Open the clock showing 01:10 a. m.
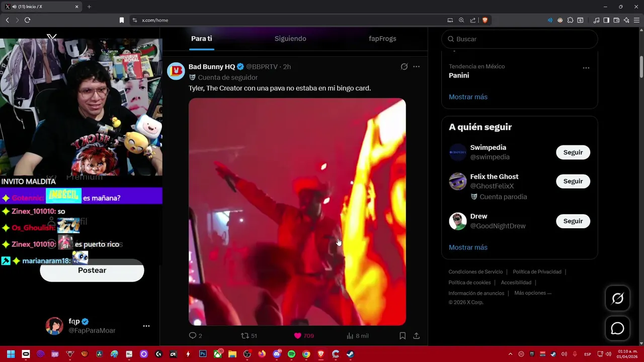This screenshot has height=362, width=644. [x=627, y=354]
